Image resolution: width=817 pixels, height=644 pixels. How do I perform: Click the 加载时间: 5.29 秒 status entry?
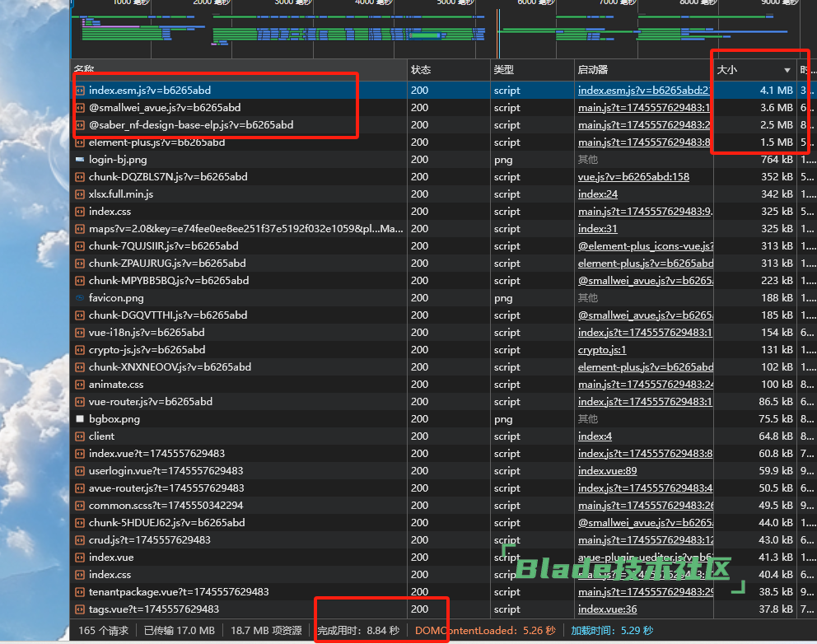point(612,631)
